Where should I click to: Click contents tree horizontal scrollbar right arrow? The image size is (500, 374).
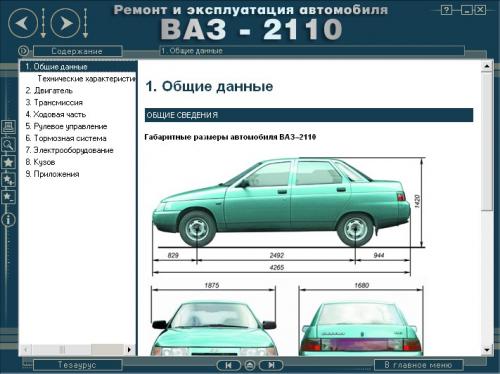129,350
